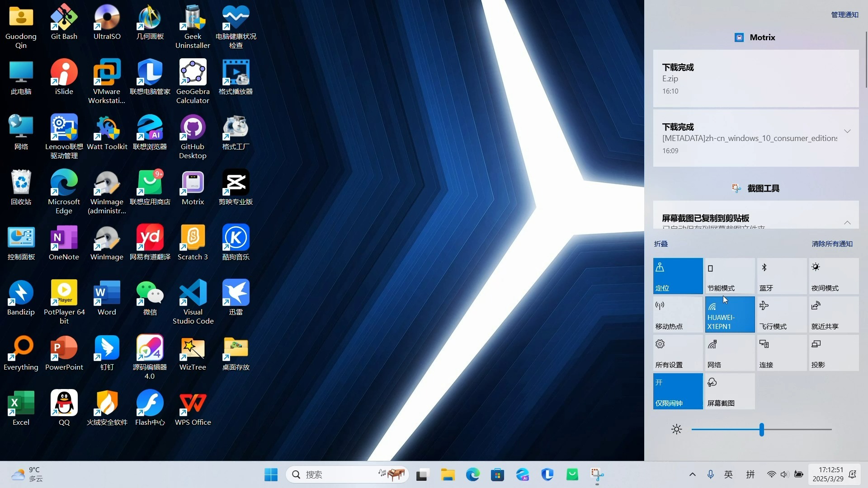Open the Start menu

point(270,474)
